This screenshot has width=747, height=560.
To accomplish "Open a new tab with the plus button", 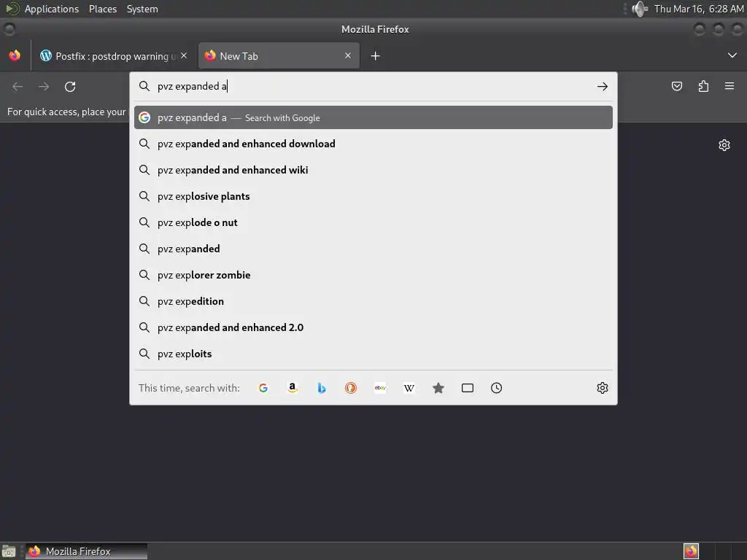I will click(x=376, y=56).
